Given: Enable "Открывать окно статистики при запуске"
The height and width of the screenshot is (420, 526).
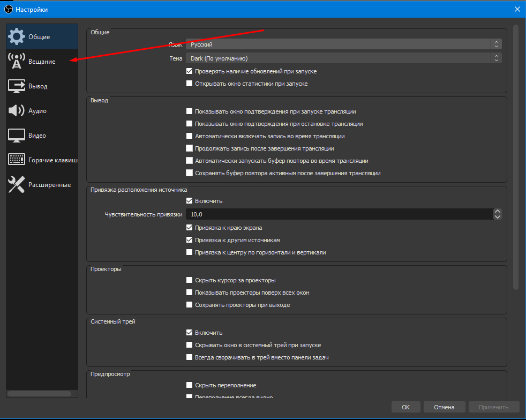Looking at the screenshot, I should click(x=189, y=84).
